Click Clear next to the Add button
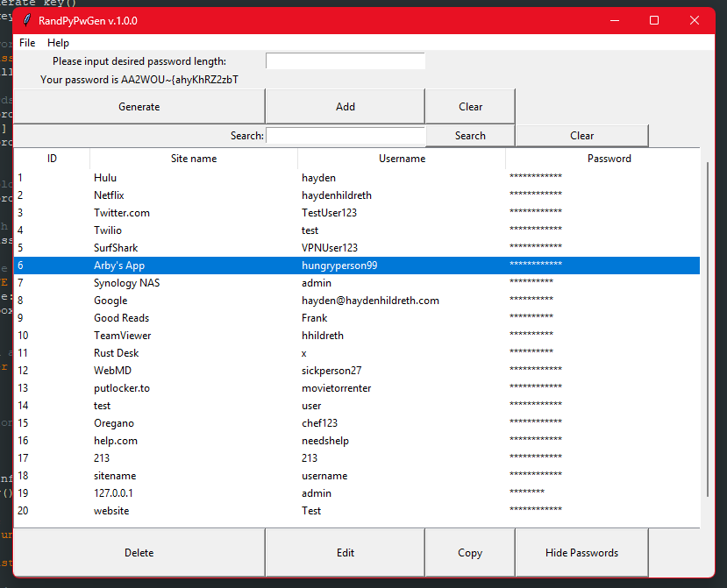The height and width of the screenshot is (588, 727). 470,107
